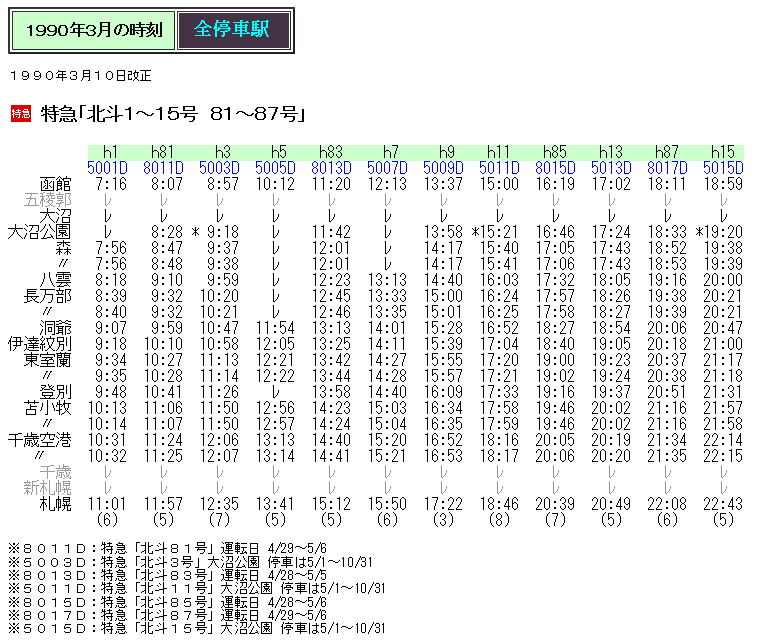Click the 伊達紋別 station row label

(x=39, y=344)
